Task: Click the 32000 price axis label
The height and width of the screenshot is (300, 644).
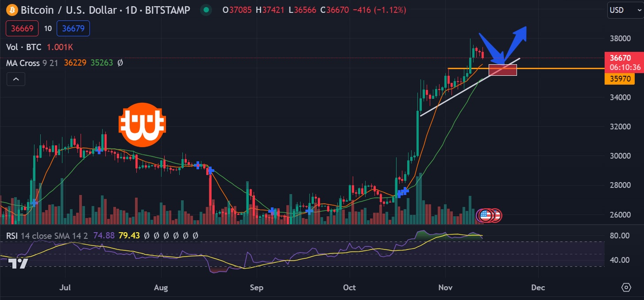Action: [x=620, y=127]
